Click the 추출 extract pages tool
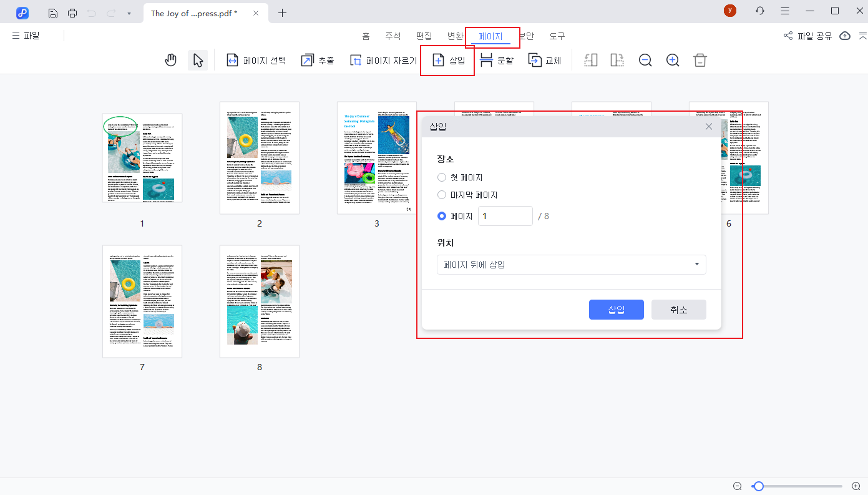Image resolution: width=868 pixels, height=495 pixels. click(318, 61)
